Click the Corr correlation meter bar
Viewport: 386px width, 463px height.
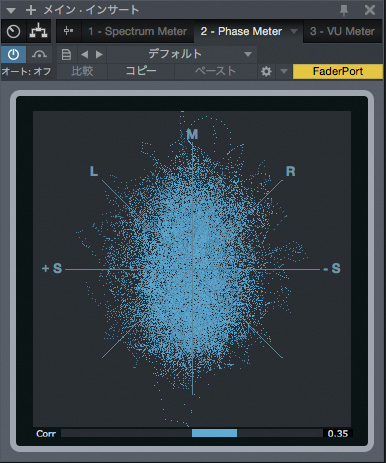tap(192, 433)
